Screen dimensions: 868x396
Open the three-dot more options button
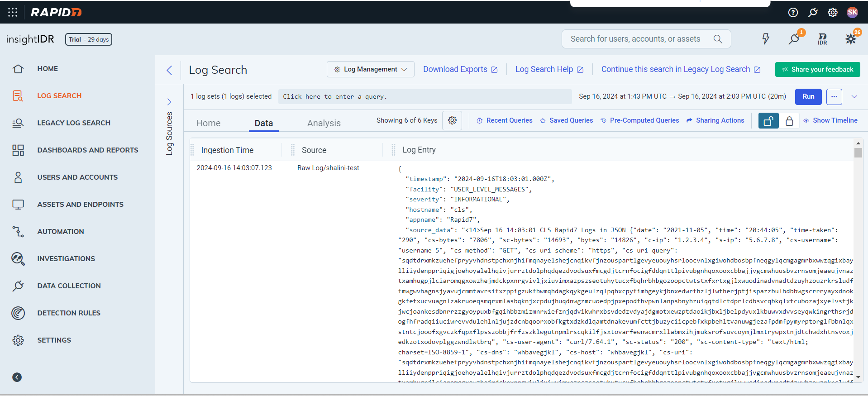click(834, 96)
